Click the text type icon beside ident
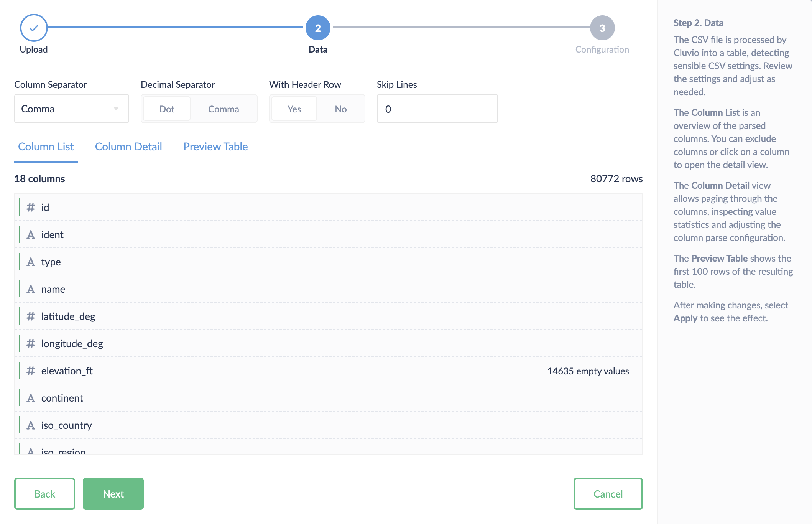 tap(31, 235)
